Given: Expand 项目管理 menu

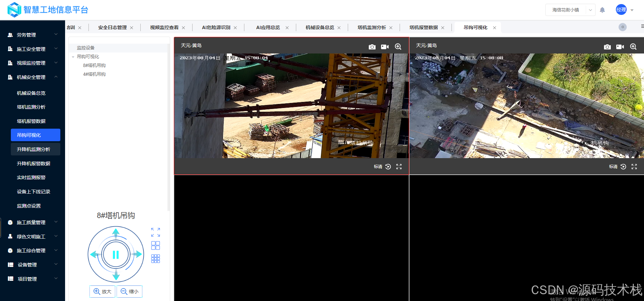Looking at the screenshot, I should pos(33,279).
